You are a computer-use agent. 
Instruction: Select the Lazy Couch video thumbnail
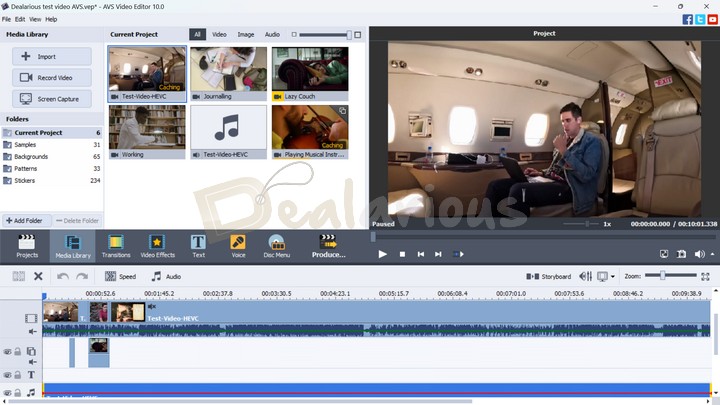[x=310, y=73]
